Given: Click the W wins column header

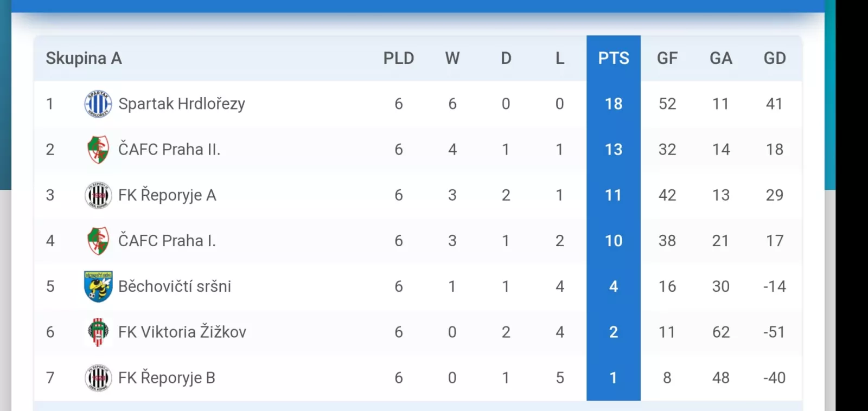Looking at the screenshot, I should point(452,58).
